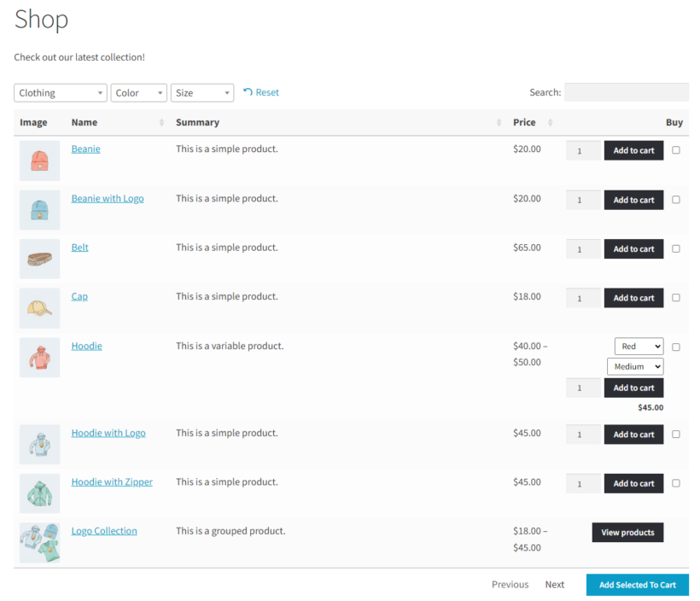The image size is (700, 601).
Task: Sort products by the Name column arrow
Action: (x=160, y=123)
